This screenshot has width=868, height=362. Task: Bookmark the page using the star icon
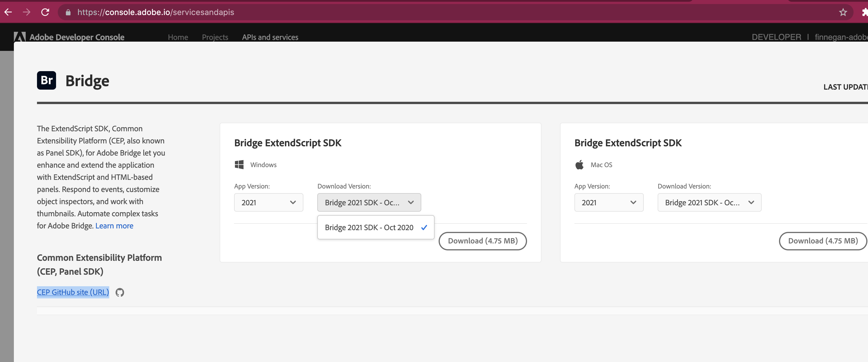[843, 12]
